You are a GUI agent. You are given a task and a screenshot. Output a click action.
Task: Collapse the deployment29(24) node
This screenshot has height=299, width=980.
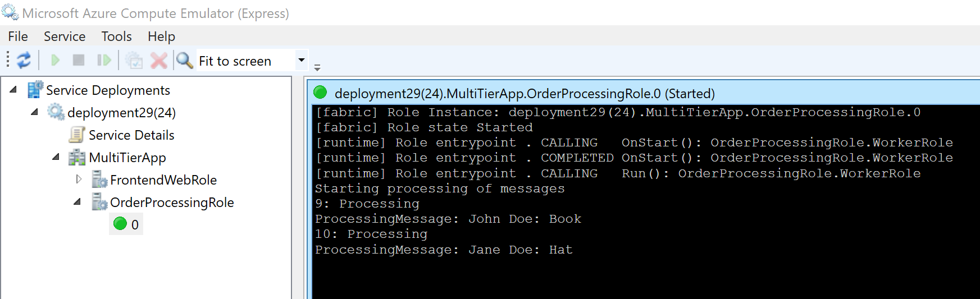pyautogui.click(x=34, y=112)
